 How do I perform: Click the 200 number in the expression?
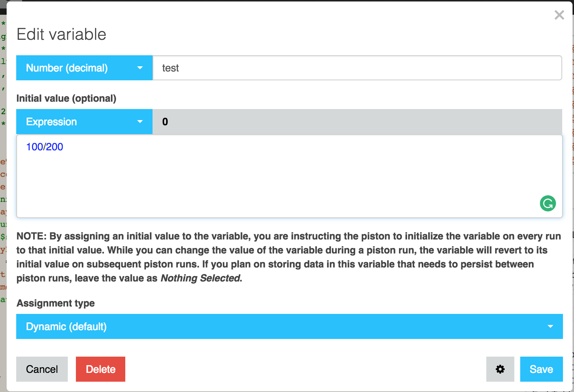[55, 147]
